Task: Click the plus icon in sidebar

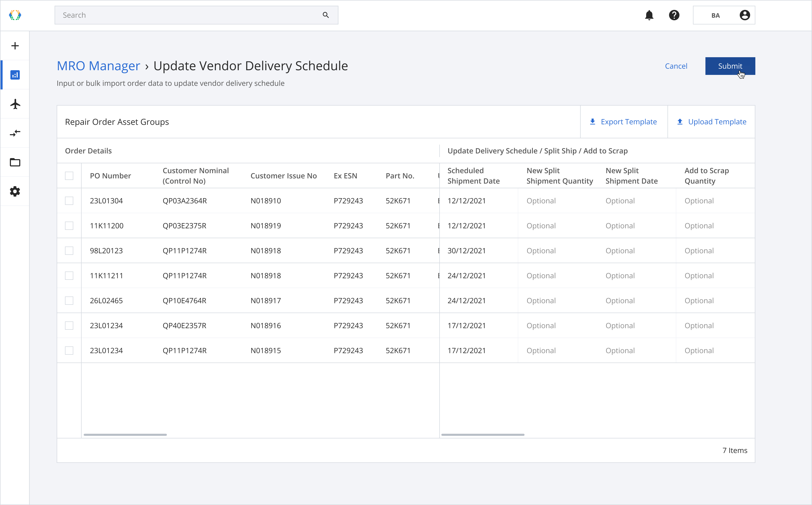Action: (x=15, y=46)
